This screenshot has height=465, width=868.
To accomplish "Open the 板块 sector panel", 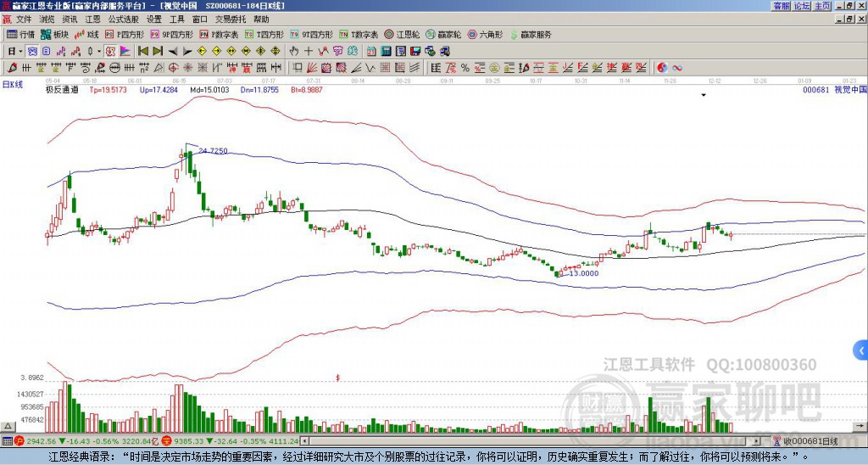I will (x=54, y=34).
